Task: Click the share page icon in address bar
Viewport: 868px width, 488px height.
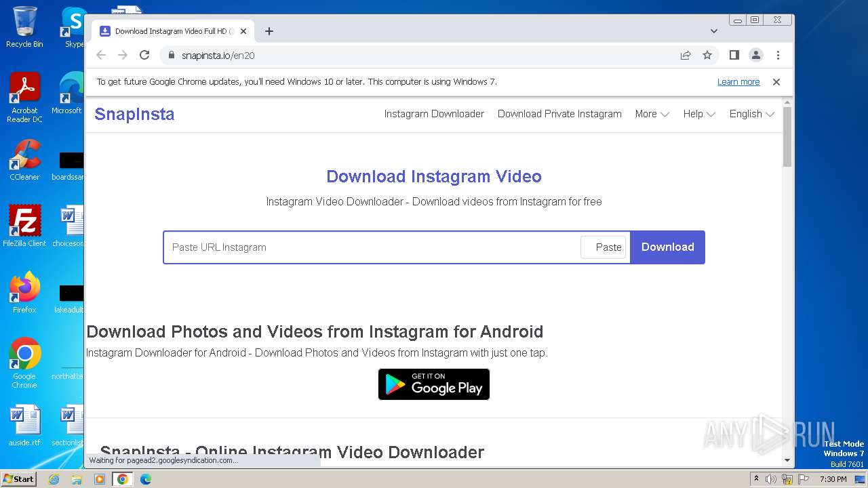Action: (x=686, y=55)
